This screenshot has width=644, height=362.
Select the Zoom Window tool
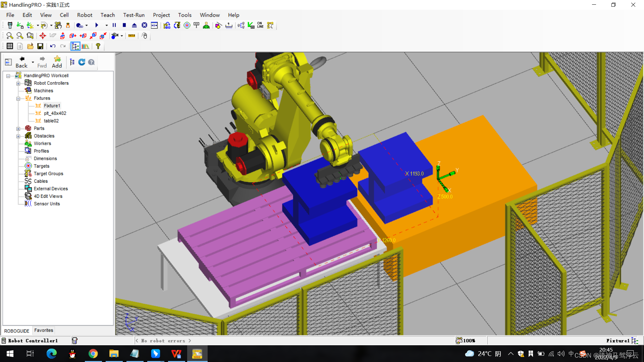coord(30,36)
